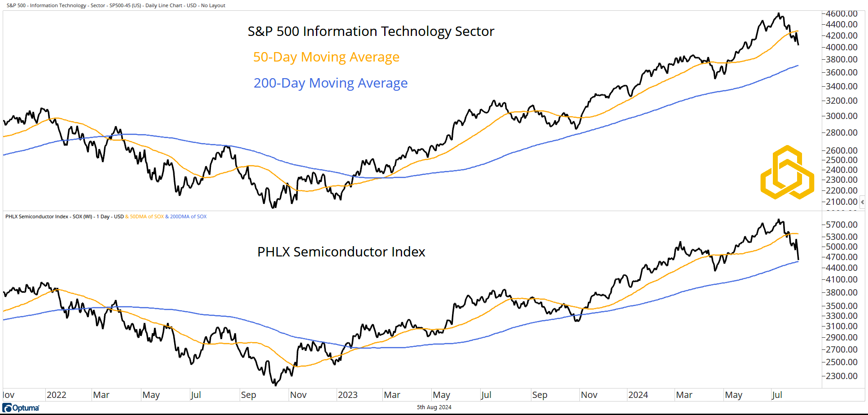The height and width of the screenshot is (415, 868).
Task: Click the orange 50DMA of SOX legend label
Action: pyautogui.click(x=147, y=216)
